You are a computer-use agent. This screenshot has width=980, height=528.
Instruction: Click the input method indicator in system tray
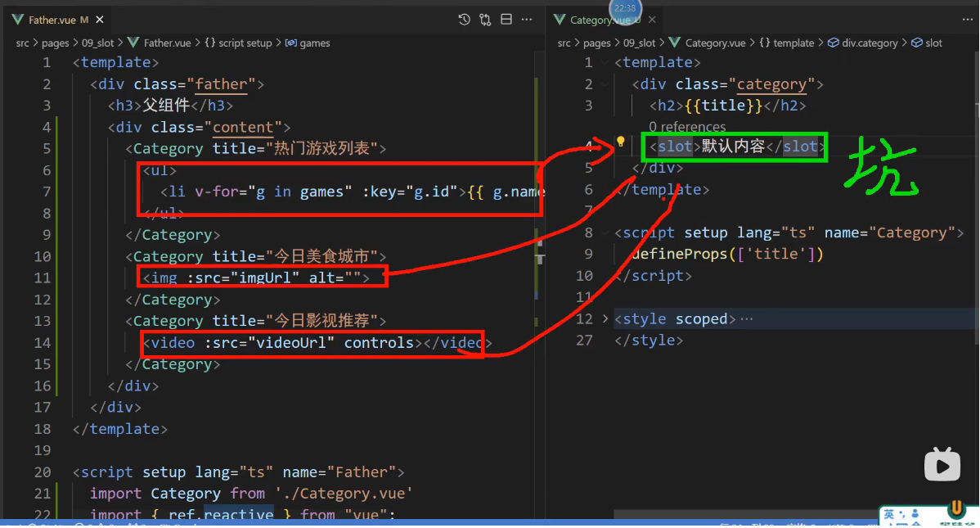[x=888, y=515]
